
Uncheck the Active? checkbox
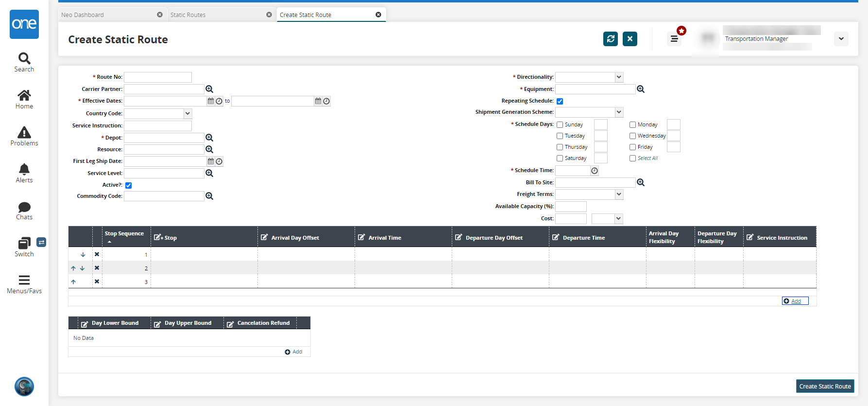[128, 185]
